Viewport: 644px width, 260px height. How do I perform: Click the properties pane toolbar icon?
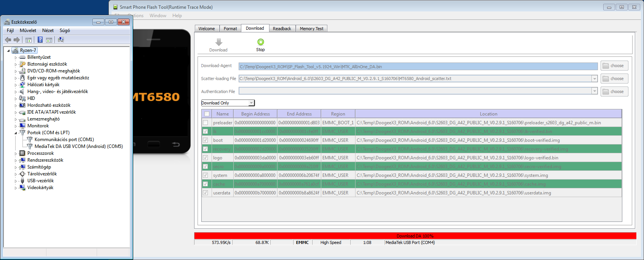[49, 40]
